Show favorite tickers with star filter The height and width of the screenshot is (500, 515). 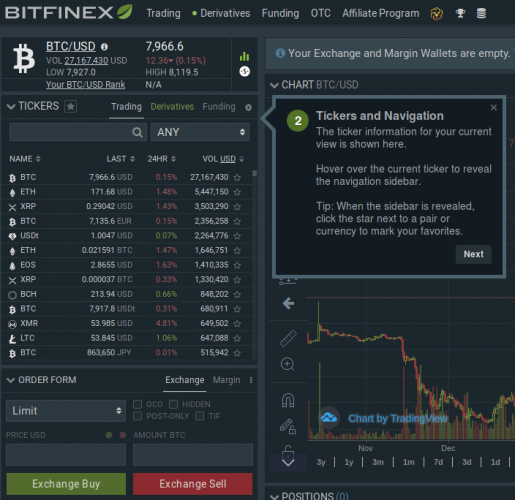(71, 107)
